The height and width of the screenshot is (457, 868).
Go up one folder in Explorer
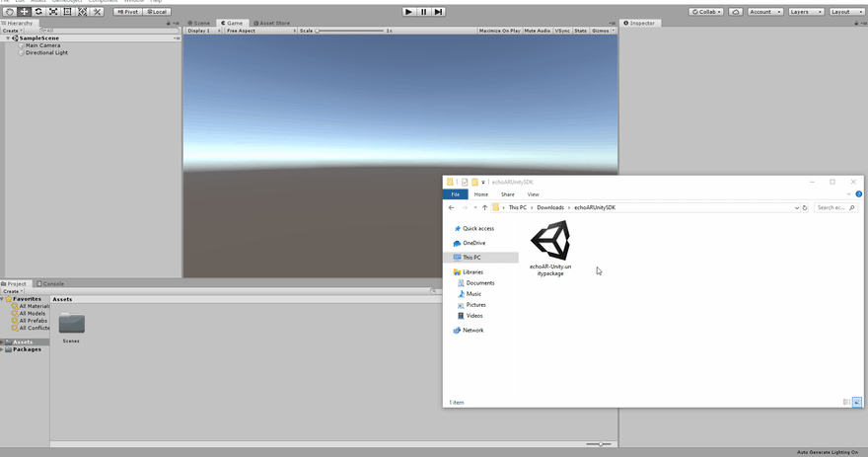484,207
